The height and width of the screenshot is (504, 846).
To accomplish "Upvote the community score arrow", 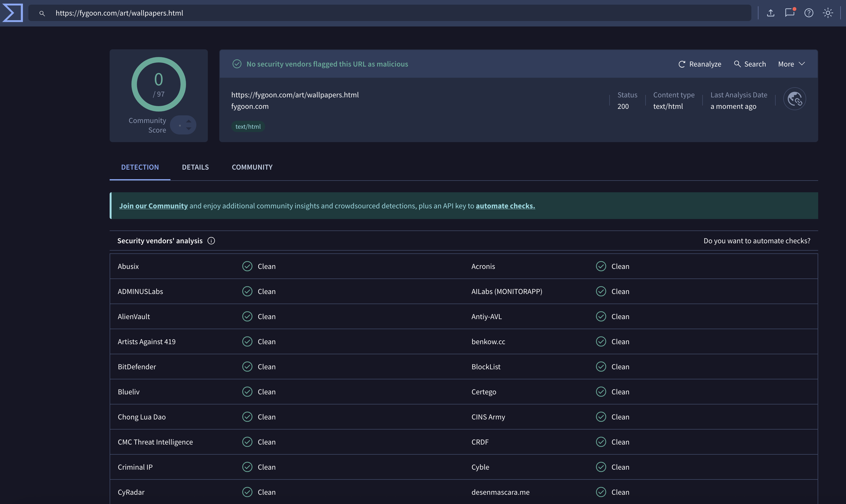I will click(188, 121).
